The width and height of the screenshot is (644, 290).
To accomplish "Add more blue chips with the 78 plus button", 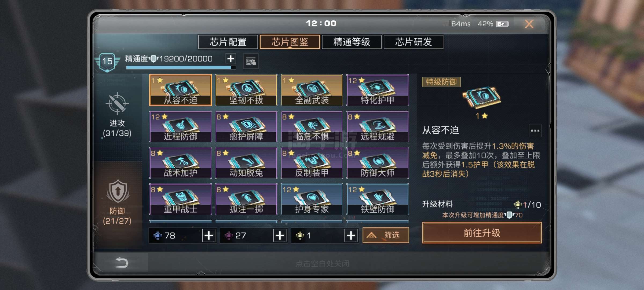I will 209,235.
